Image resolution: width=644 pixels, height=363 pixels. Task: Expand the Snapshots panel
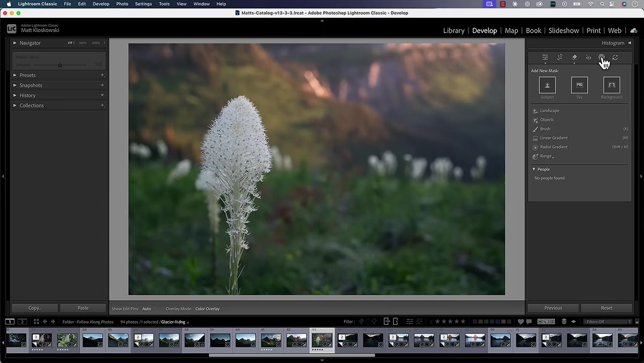[15, 85]
